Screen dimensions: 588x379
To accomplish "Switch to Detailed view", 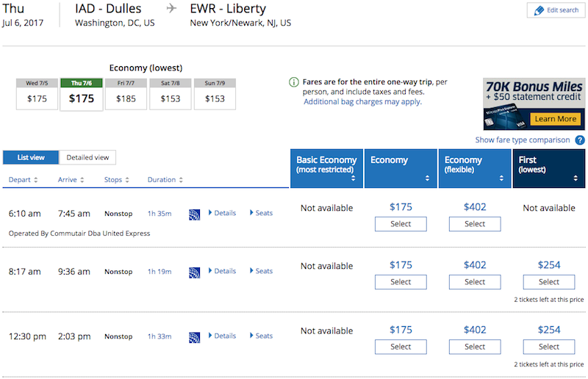I will (x=87, y=157).
